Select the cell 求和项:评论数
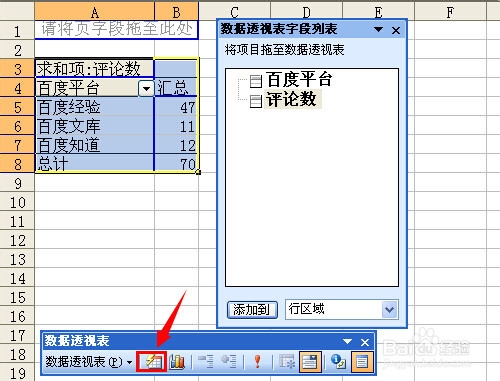Screen dimensions: 500x381 click(94, 69)
